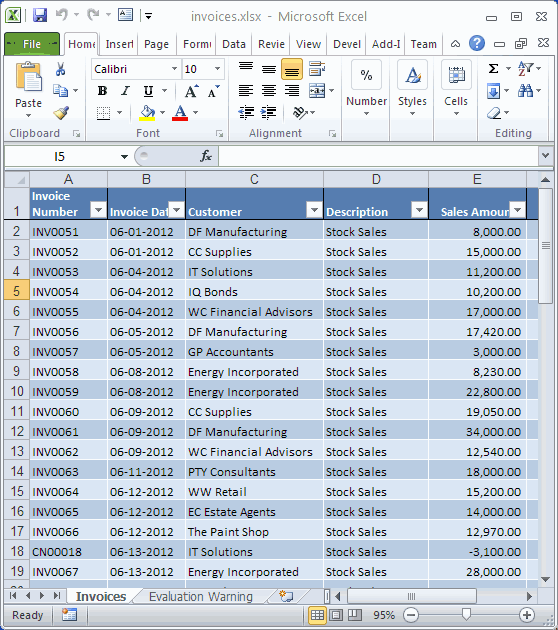558x630 pixels.
Task: Switch to the Data ribbon tab
Action: (234, 44)
